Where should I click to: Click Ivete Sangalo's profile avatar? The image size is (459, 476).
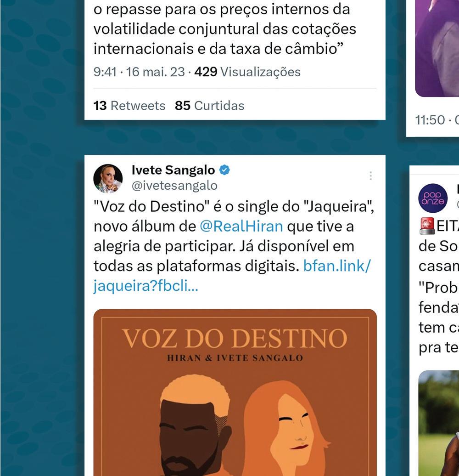(x=108, y=179)
